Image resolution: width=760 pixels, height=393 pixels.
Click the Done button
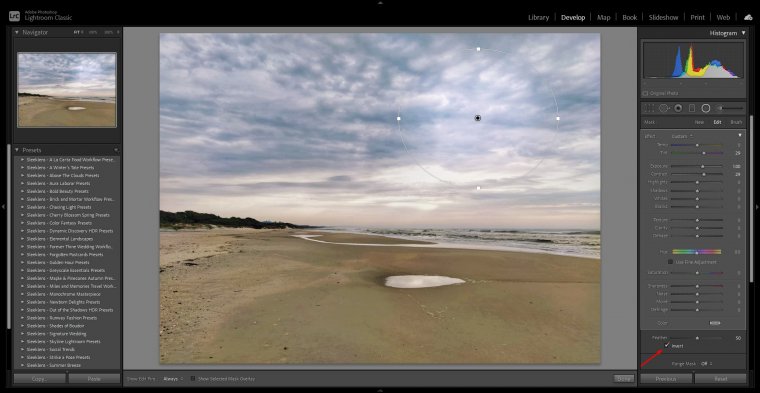[623, 378]
